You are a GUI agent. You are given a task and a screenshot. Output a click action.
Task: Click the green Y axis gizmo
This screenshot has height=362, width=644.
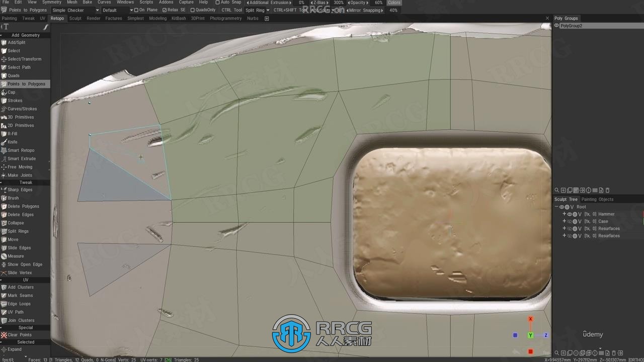pos(530,335)
